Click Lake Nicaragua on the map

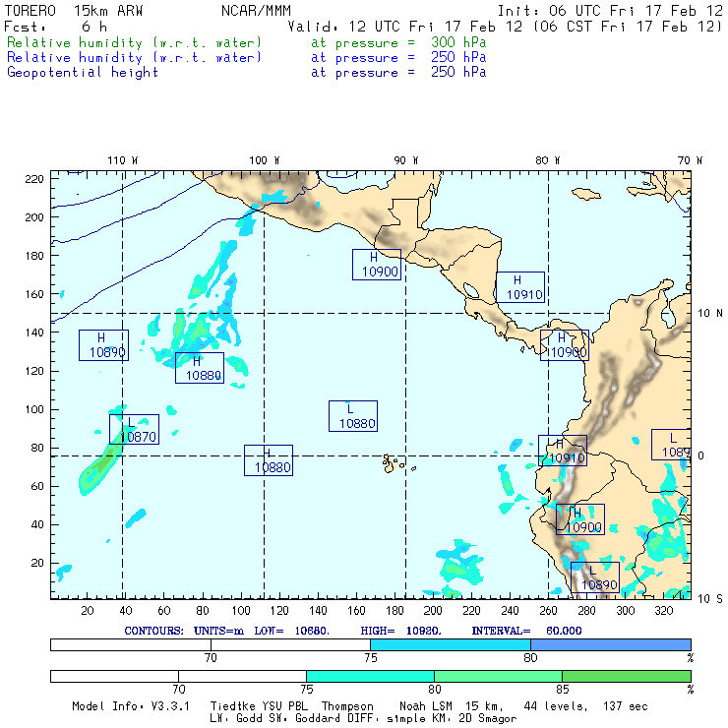tap(471, 291)
